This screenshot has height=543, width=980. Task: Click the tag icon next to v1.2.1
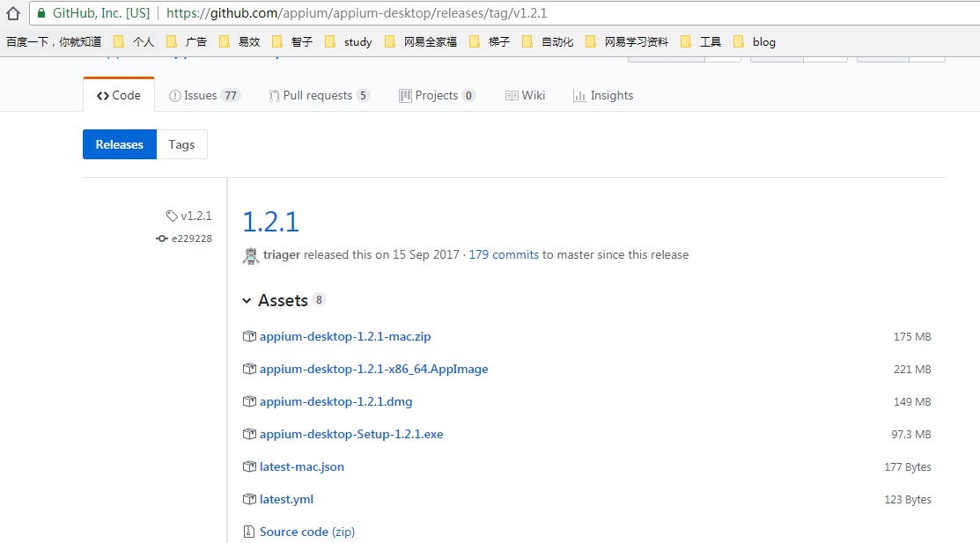[172, 216]
